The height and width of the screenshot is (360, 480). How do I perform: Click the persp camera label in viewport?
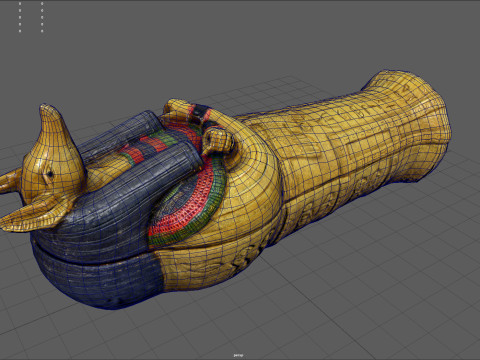click(x=238, y=355)
